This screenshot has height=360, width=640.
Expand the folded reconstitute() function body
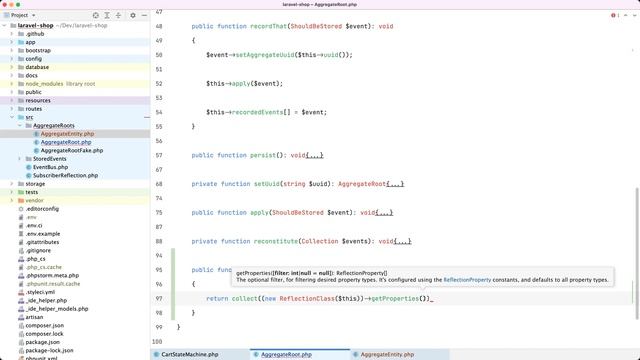(x=403, y=241)
